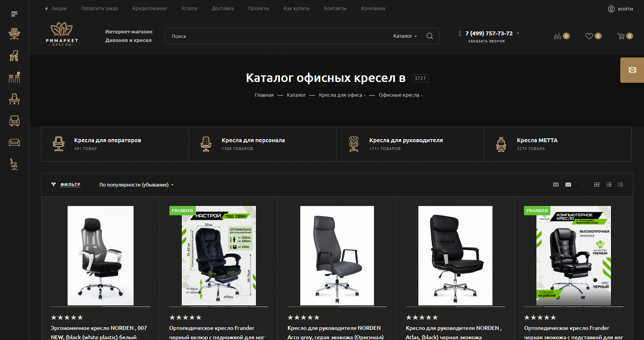
Task: Click the Римаркет Кресла logo
Action: [61, 34]
